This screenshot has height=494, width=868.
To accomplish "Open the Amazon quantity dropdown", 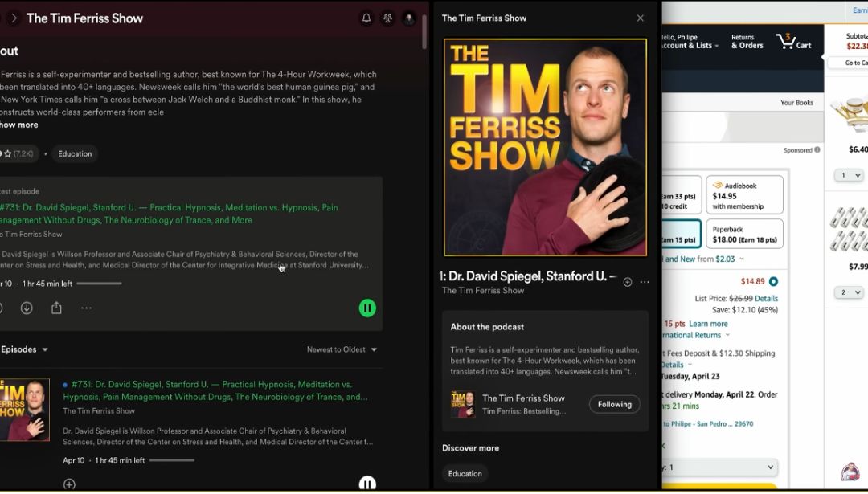I will [720, 467].
